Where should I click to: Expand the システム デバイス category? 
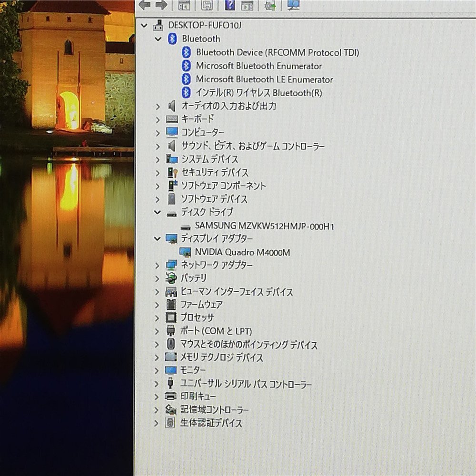(158, 159)
